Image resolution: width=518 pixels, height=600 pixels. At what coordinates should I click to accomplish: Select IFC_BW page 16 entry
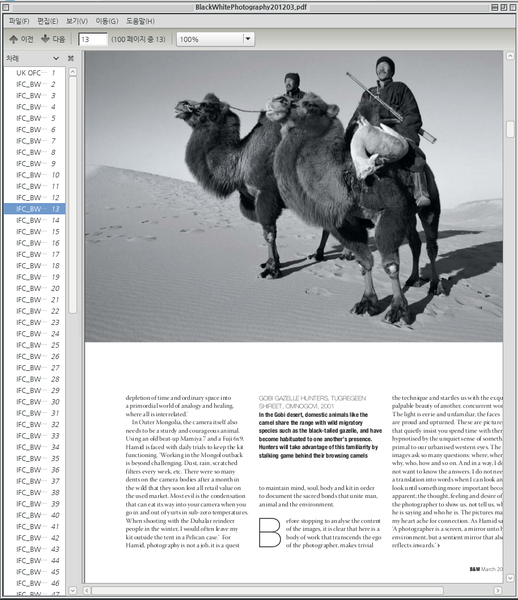35,243
